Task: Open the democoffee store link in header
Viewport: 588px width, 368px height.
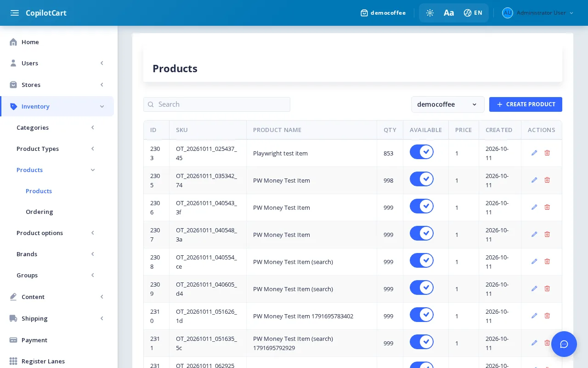Action: [x=383, y=13]
